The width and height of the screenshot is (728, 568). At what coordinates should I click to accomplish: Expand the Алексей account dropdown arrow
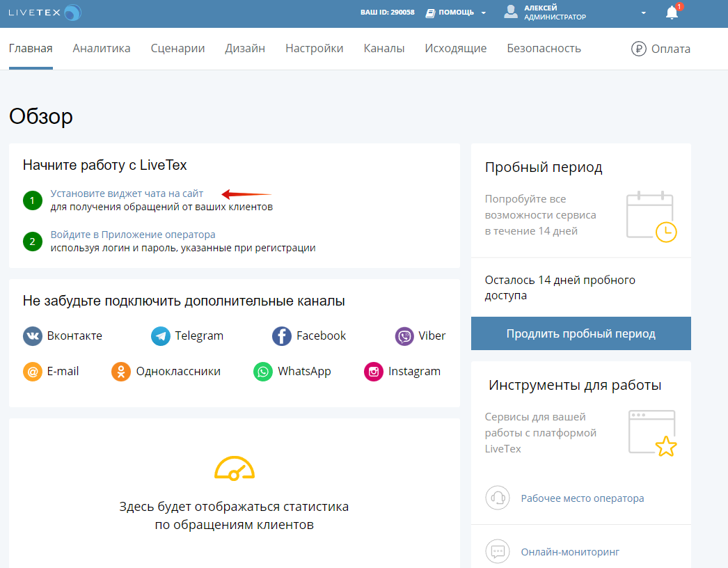click(x=644, y=13)
